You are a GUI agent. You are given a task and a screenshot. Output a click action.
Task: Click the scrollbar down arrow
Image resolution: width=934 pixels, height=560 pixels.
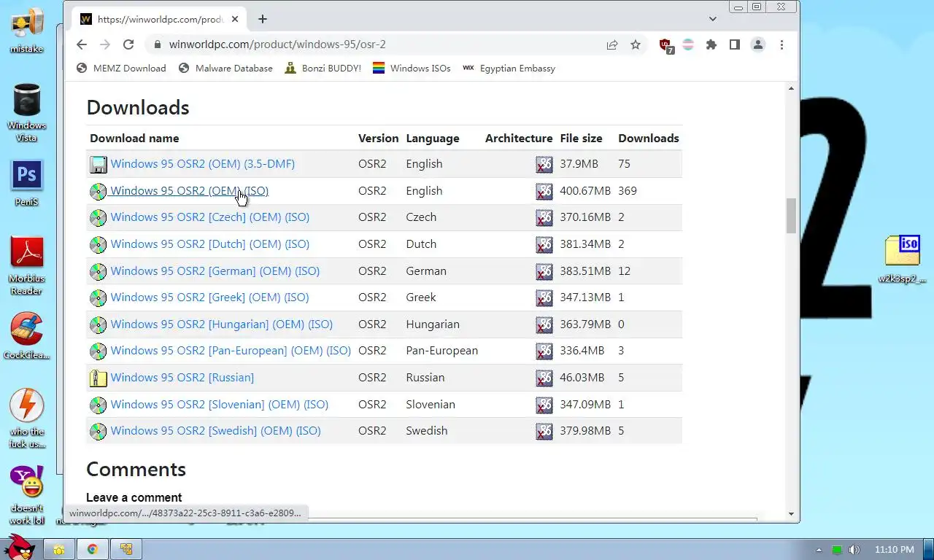pos(791,514)
